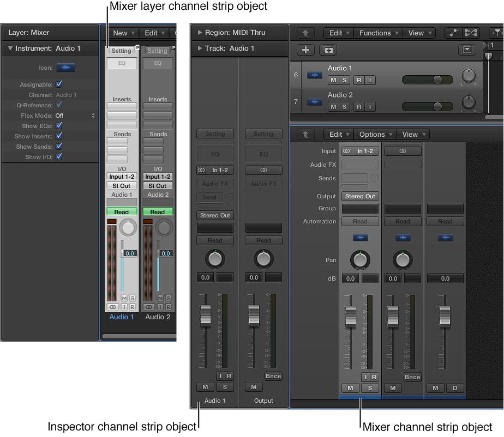
Task: Click the Audio 1 track waveform icon
Action: point(314,75)
